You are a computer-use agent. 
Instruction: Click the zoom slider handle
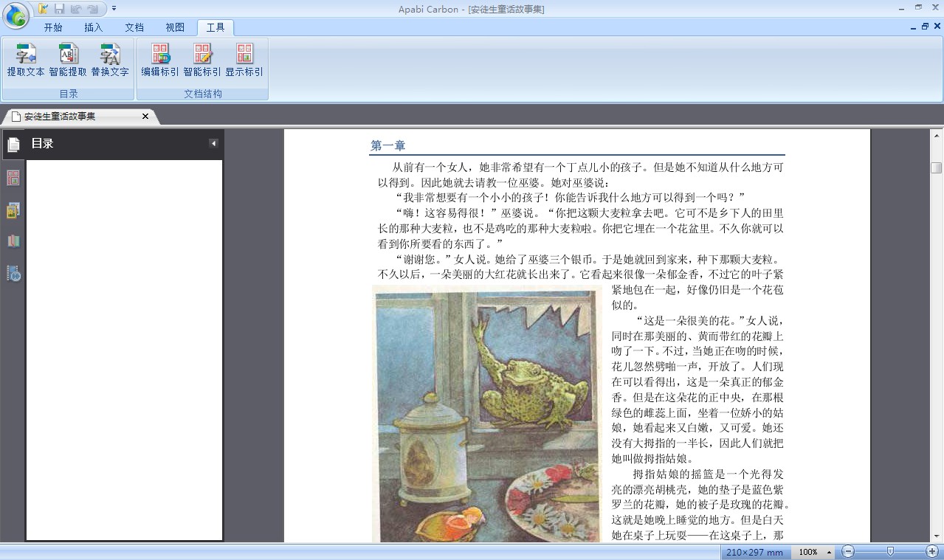pyautogui.click(x=891, y=551)
